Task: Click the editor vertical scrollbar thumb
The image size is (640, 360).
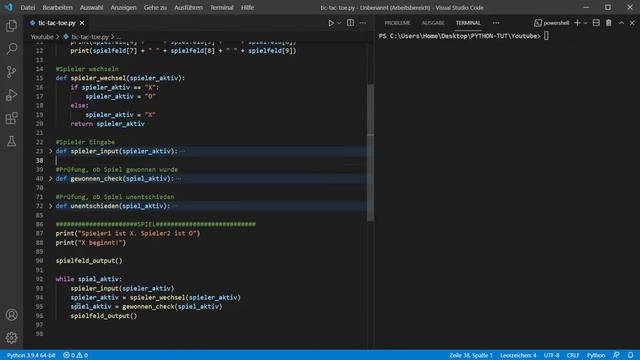Action: 371,153
